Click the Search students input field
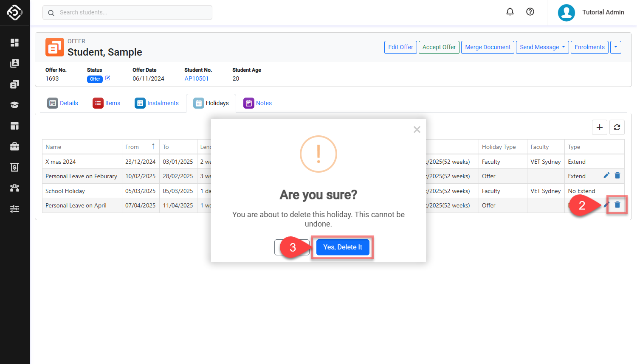Screen dimensions: 637x364 coord(127,12)
